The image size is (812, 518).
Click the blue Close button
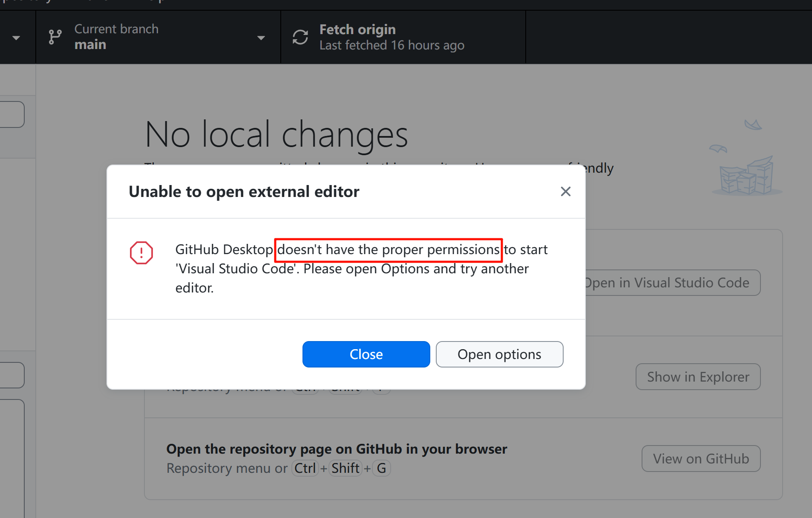[366, 354]
